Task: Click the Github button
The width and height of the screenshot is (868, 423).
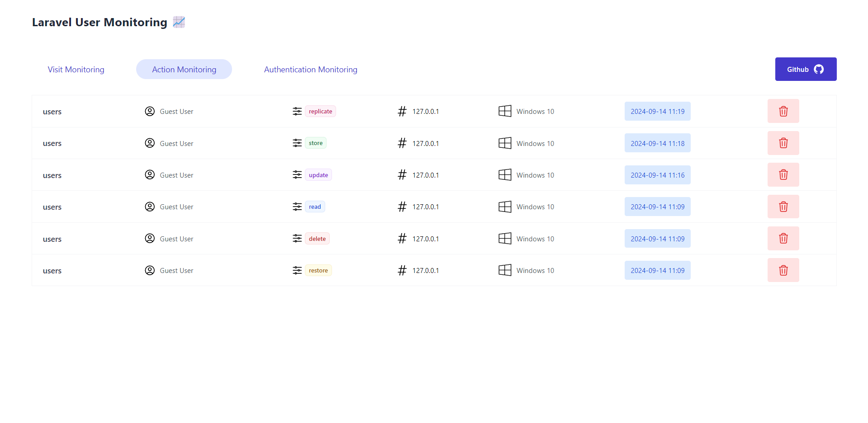Action: point(806,69)
